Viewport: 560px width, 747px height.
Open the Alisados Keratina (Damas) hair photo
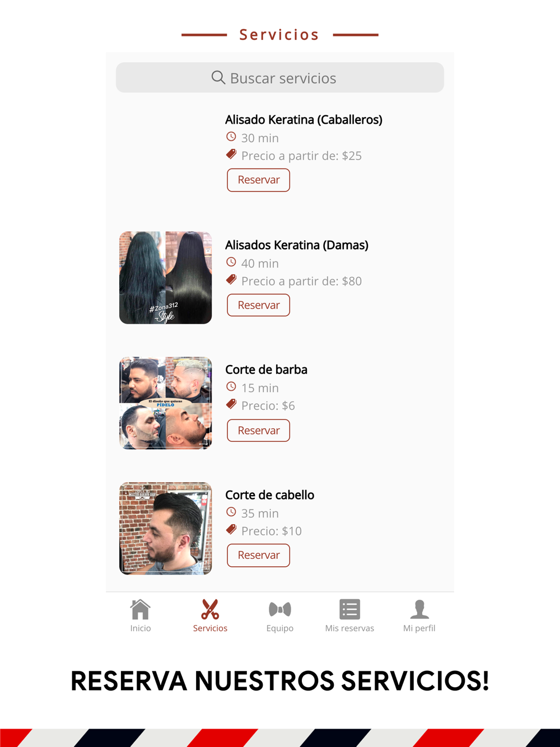coord(166,278)
